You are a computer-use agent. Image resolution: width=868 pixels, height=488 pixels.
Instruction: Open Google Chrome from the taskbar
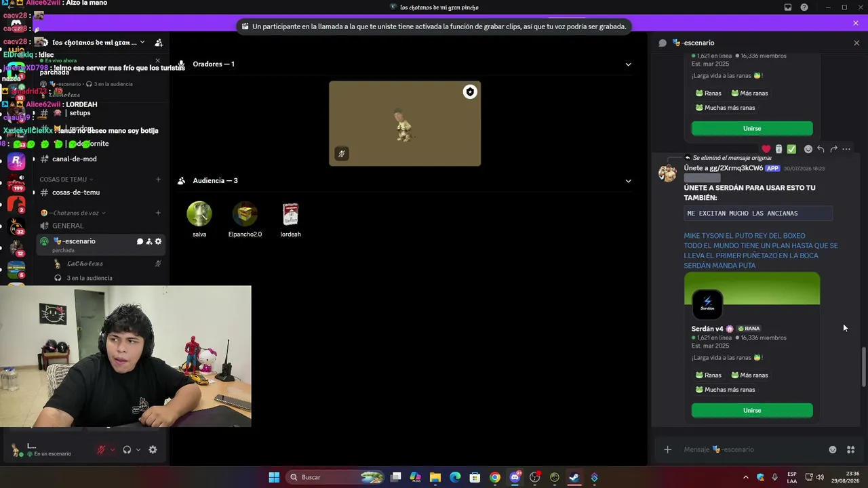tap(495, 477)
